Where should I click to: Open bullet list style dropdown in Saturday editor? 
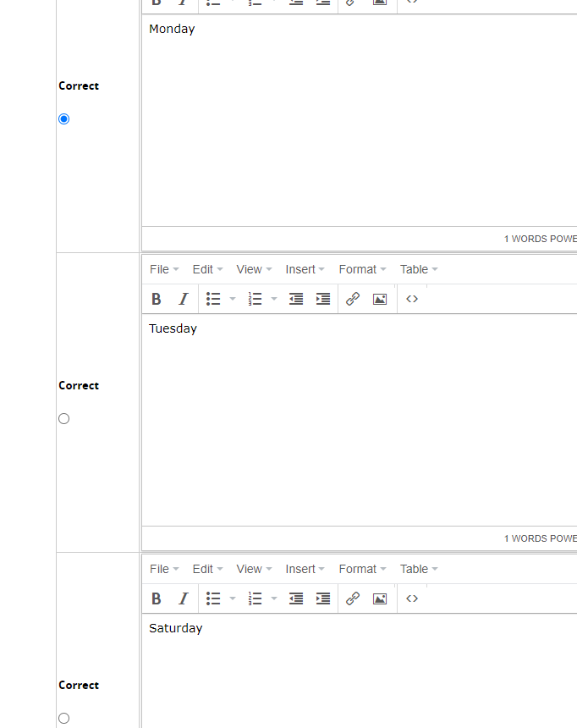tap(233, 598)
